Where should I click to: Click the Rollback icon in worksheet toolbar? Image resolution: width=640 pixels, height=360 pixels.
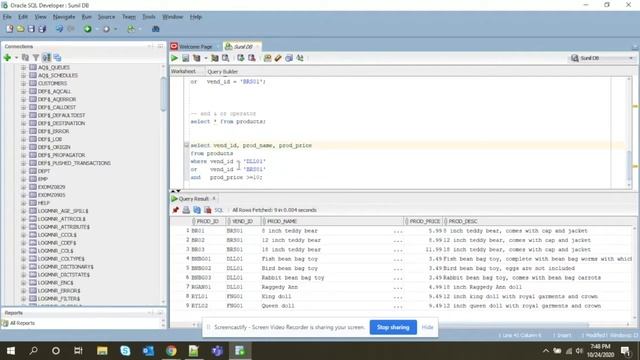(251, 58)
